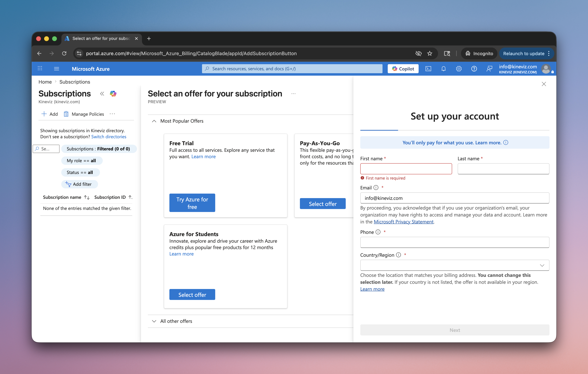This screenshot has height=374, width=588.
Task: Click the info icon next to Phone
Action: point(378,232)
